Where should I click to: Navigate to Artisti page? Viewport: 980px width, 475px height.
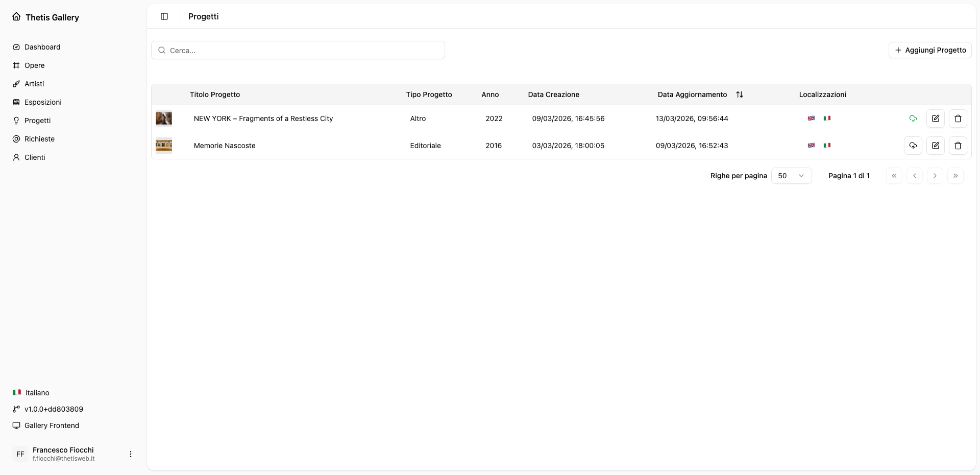click(34, 84)
